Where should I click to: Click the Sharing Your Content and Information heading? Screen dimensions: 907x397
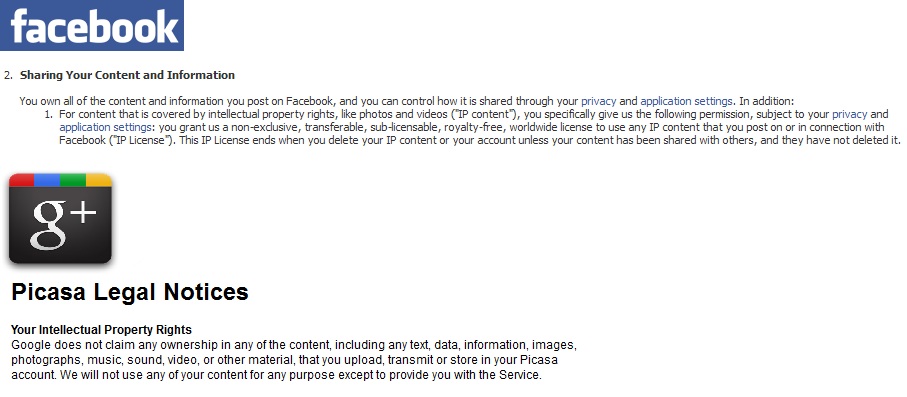point(127,75)
